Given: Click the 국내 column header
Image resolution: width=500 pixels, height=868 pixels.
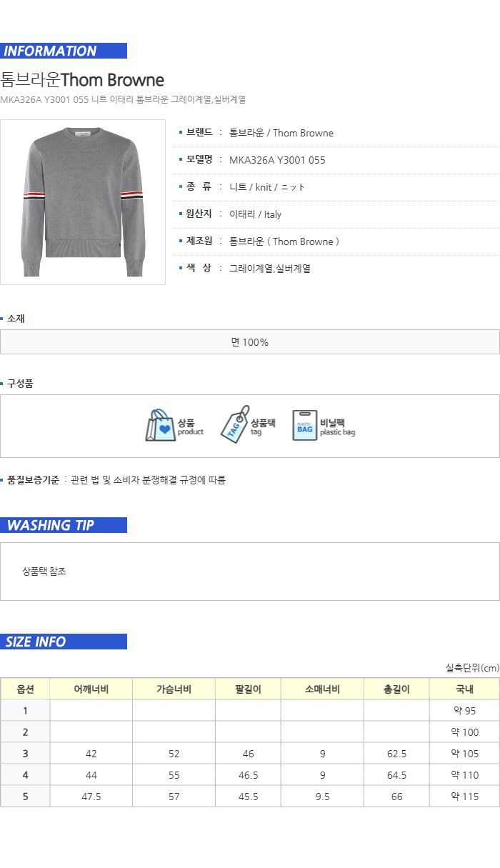Looking at the screenshot, I should pos(464,689).
